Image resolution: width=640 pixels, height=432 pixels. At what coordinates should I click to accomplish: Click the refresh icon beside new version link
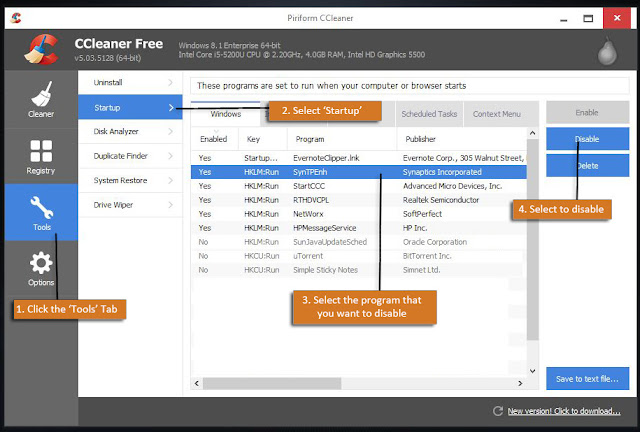(x=498, y=411)
